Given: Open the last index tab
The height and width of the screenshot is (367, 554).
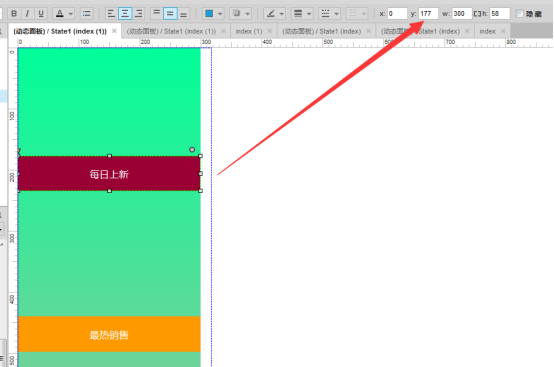Looking at the screenshot, I should coord(488,31).
